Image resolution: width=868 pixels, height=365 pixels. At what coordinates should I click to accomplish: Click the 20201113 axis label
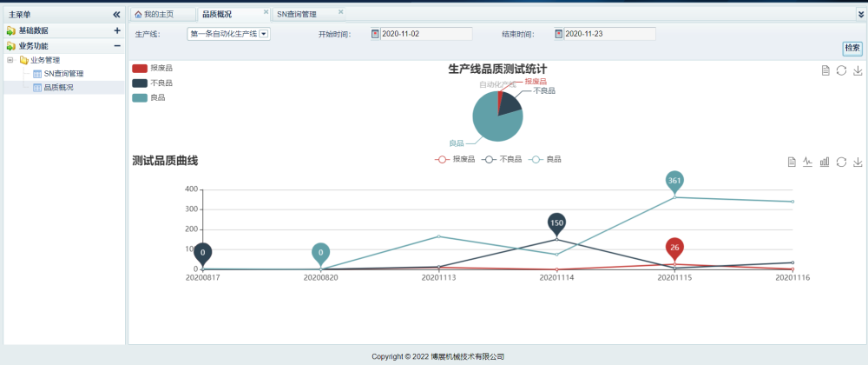tap(438, 277)
